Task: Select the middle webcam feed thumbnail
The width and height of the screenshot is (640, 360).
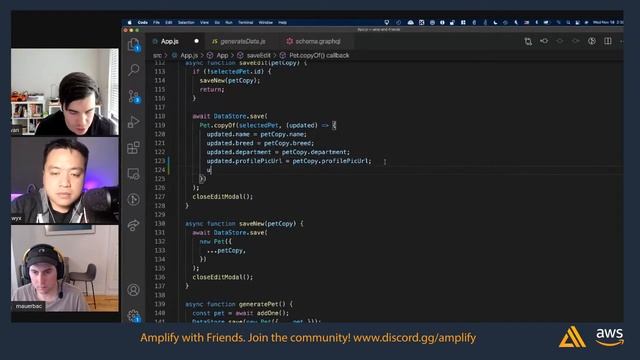Action: pos(65,180)
